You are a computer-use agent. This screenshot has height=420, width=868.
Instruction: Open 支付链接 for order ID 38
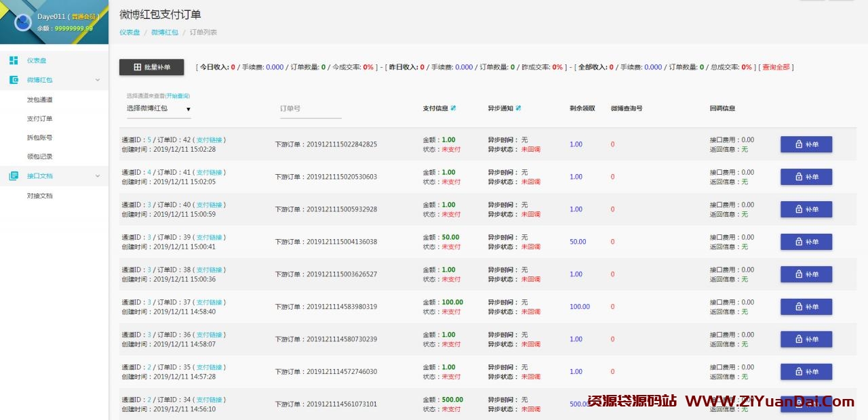[x=210, y=270]
